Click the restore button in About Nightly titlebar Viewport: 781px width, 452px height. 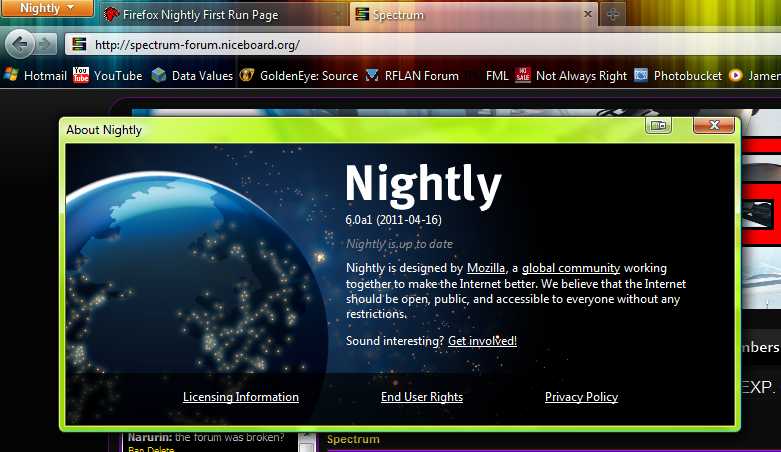(658, 125)
